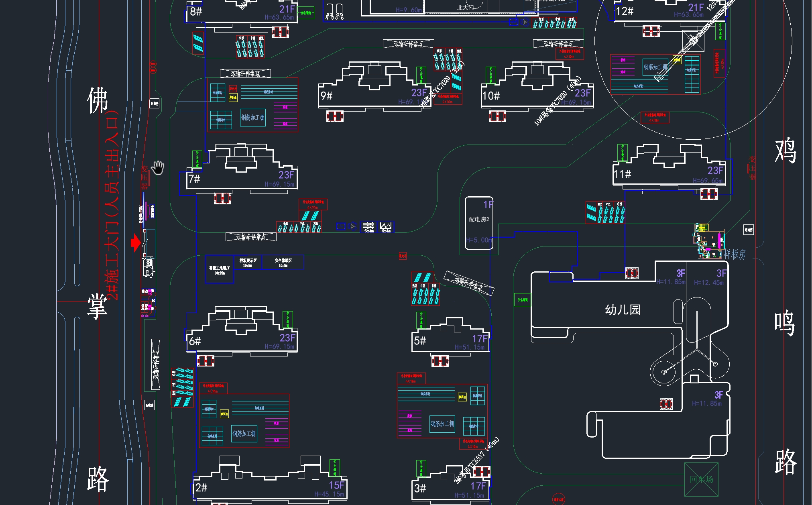Select the washing 6x4m symbol with horizontal lines
This screenshot has height=505, width=812.
coord(368,227)
